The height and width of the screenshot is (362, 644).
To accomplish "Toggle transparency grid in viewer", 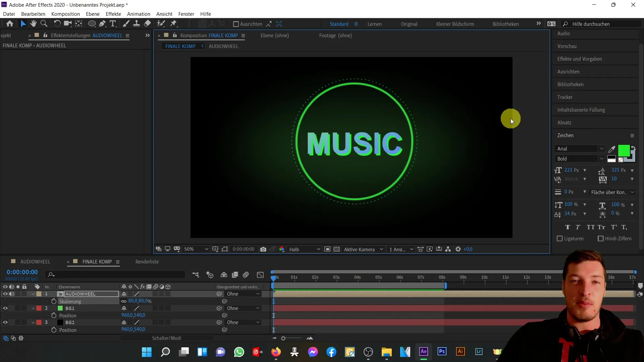I will 337,249.
